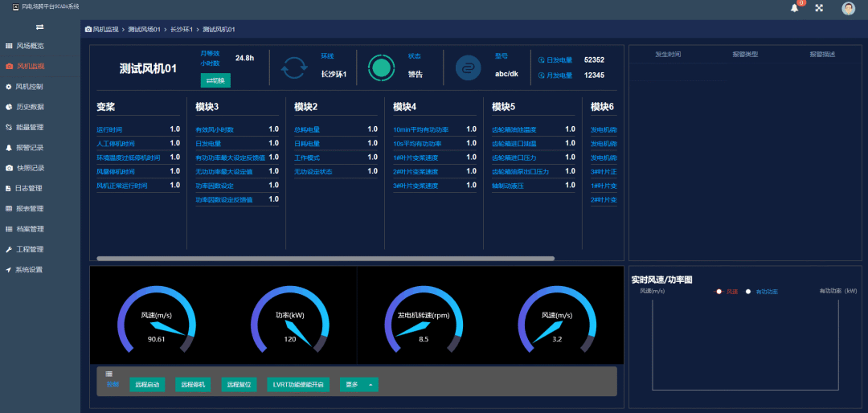This screenshot has height=413, width=868.
Task: Expand the 更多 dropdown arrow
Action: pos(371,385)
